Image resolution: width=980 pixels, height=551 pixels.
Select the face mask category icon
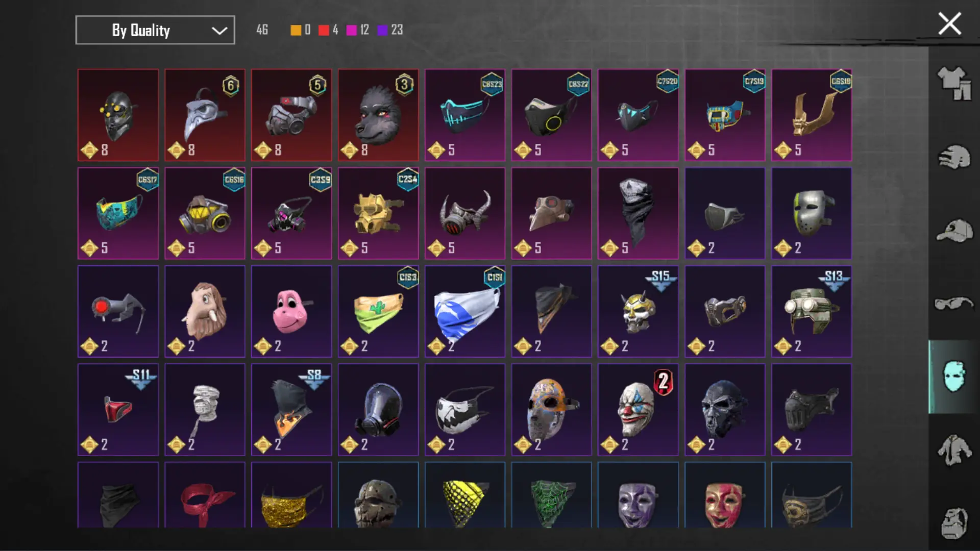point(953,377)
